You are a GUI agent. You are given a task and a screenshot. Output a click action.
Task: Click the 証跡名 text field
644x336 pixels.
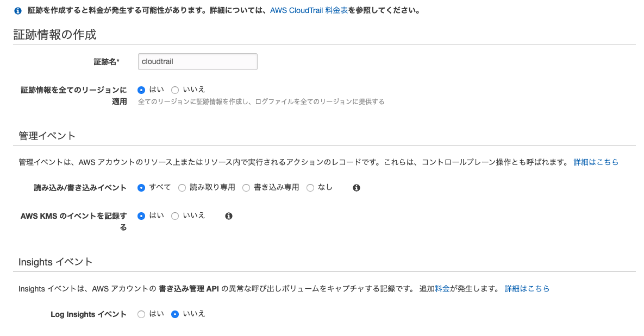pyautogui.click(x=197, y=62)
